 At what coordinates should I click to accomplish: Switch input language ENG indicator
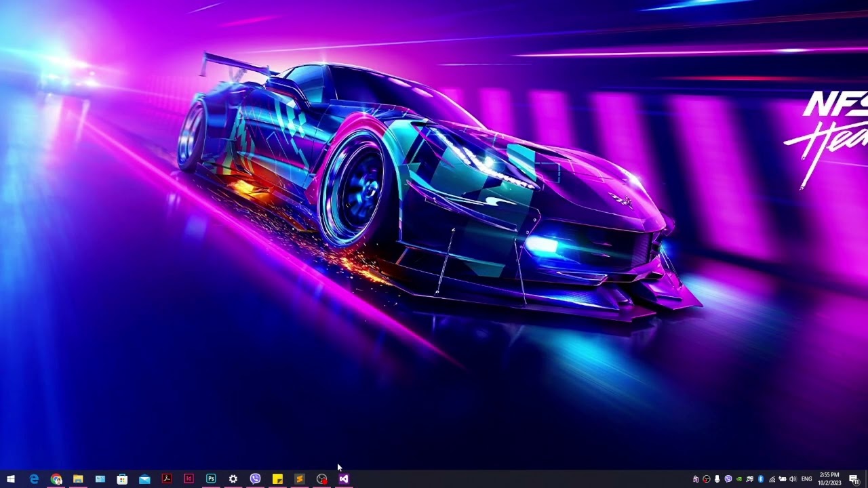point(807,479)
